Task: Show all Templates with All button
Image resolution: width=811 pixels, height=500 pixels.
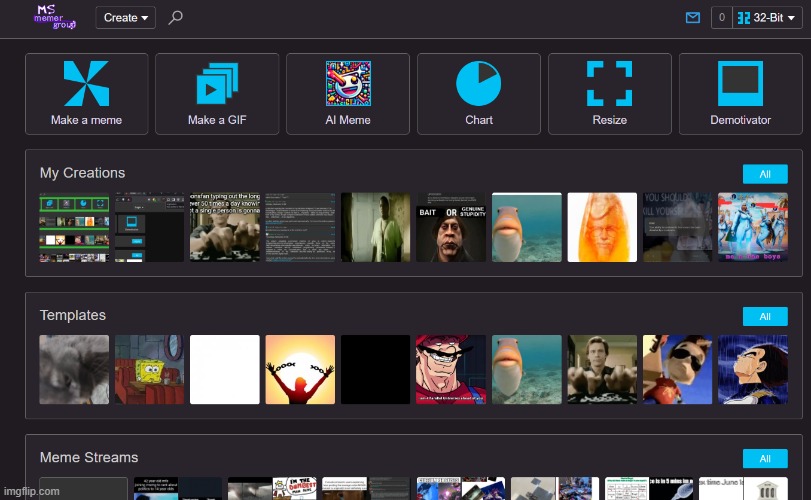Action: point(765,316)
